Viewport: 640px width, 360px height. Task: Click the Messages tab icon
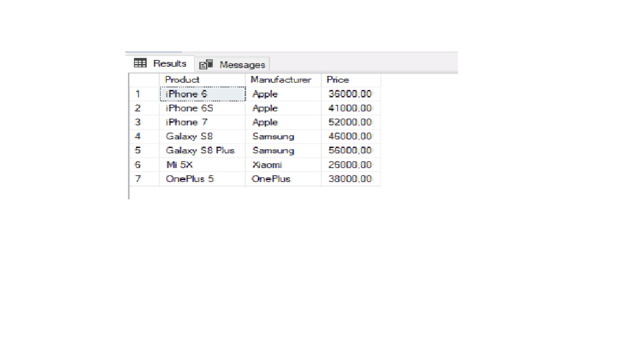point(206,64)
